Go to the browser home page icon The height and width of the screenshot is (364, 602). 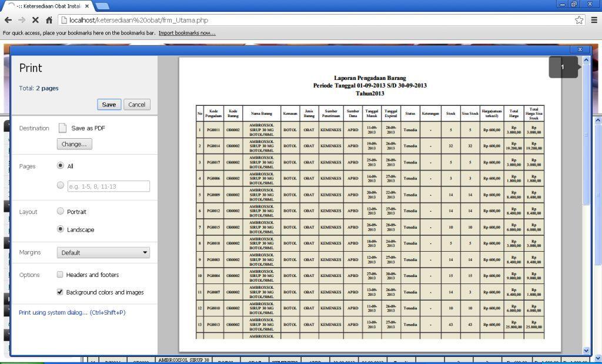[x=49, y=20]
